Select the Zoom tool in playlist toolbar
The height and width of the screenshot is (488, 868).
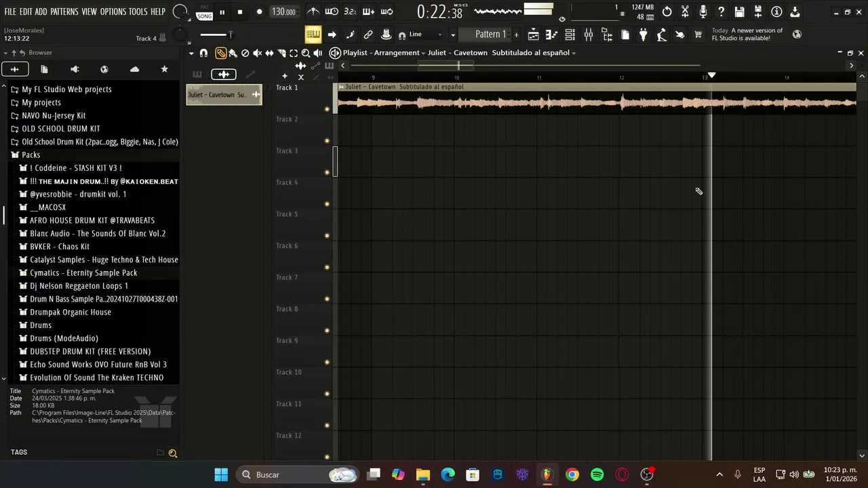[306, 53]
